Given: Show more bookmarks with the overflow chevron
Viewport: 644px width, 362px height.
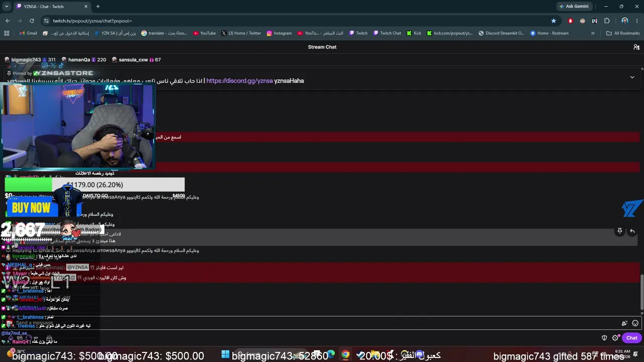Looking at the screenshot, I should (x=593, y=33).
